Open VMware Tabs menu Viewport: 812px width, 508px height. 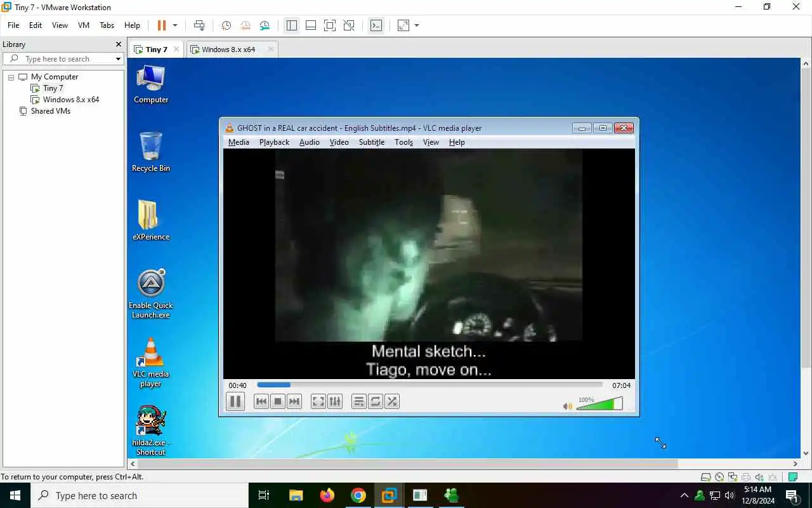pyautogui.click(x=107, y=25)
